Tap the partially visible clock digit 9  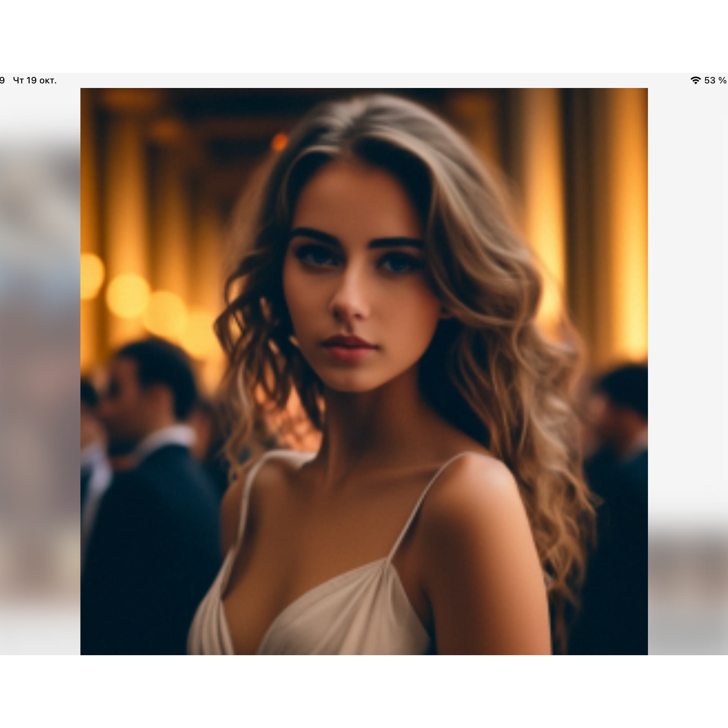[x=2, y=80]
